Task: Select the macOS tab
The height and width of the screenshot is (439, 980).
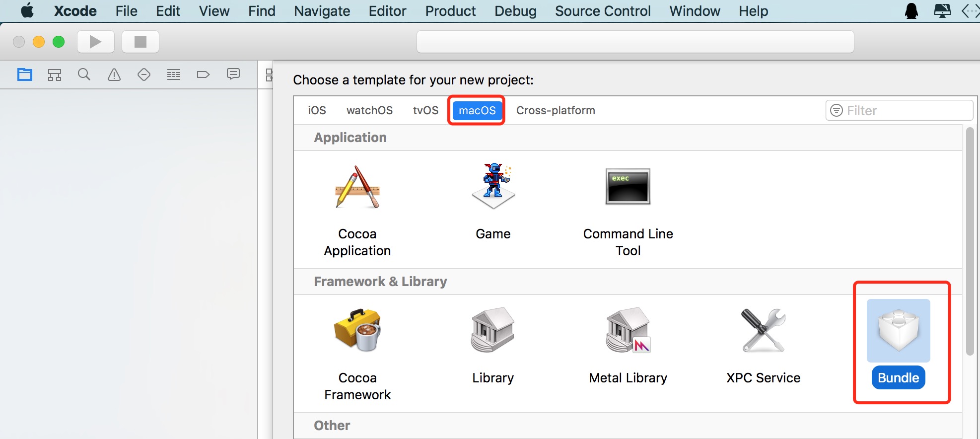Action: [x=477, y=110]
